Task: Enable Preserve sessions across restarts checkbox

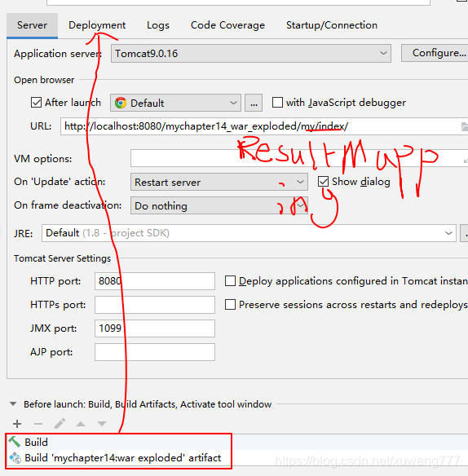Action: [230, 305]
